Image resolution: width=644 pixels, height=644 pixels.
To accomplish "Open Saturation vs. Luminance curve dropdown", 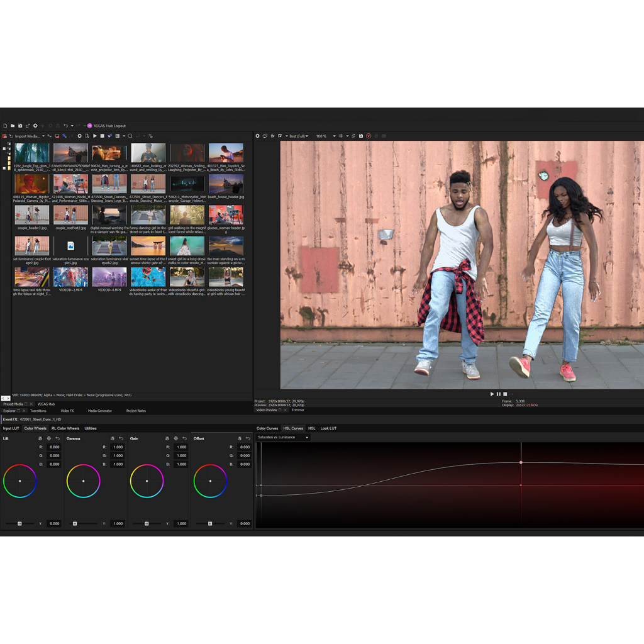I will [283, 437].
